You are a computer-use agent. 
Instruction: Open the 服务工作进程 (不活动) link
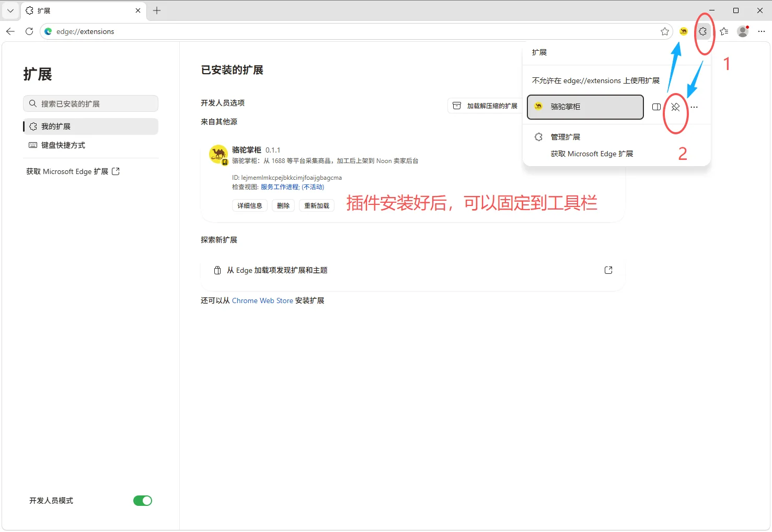tap(292, 187)
